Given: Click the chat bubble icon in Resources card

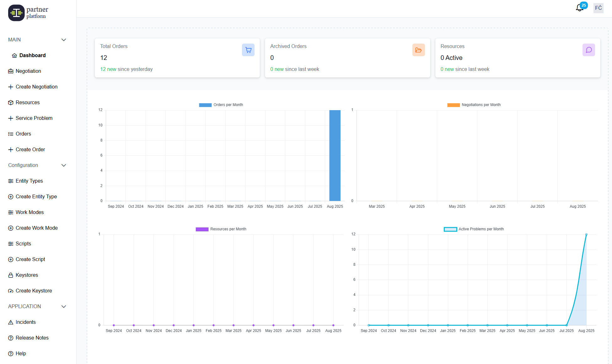Looking at the screenshot, I should [x=588, y=50].
